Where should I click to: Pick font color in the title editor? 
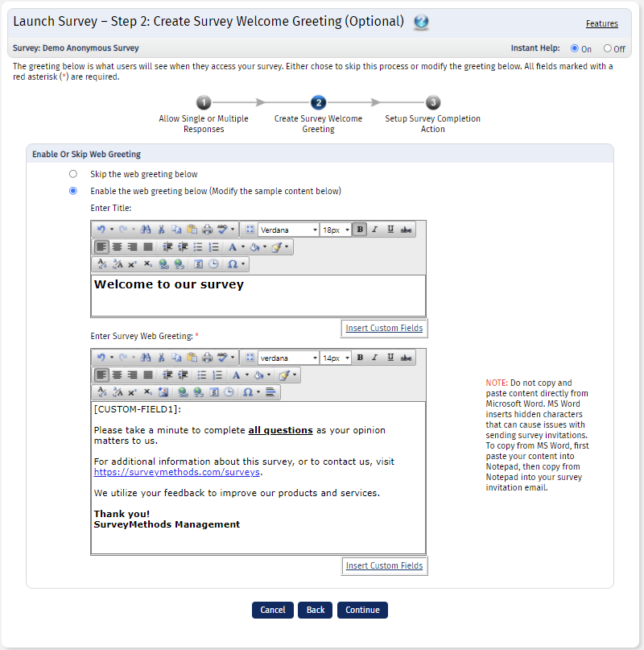click(233, 247)
